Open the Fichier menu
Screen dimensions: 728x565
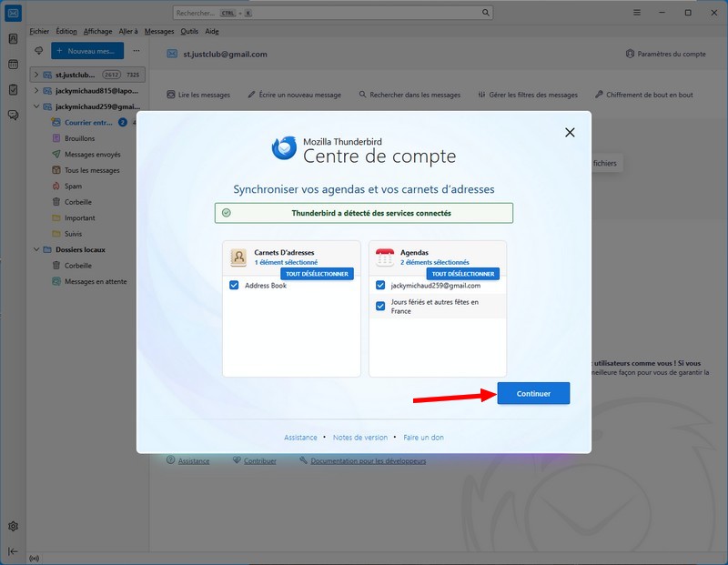(x=39, y=31)
